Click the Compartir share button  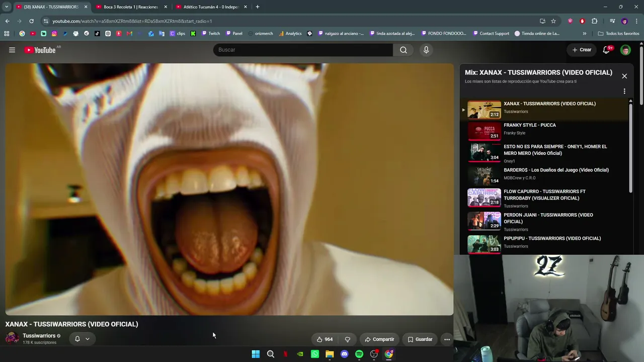click(x=379, y=339)
